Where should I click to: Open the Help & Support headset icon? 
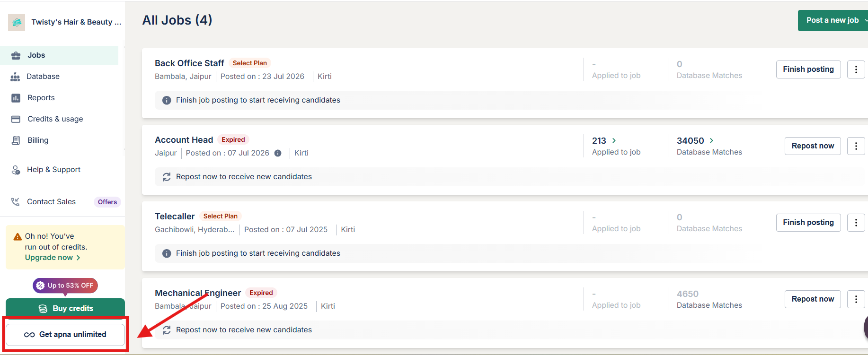coord(16,170)
